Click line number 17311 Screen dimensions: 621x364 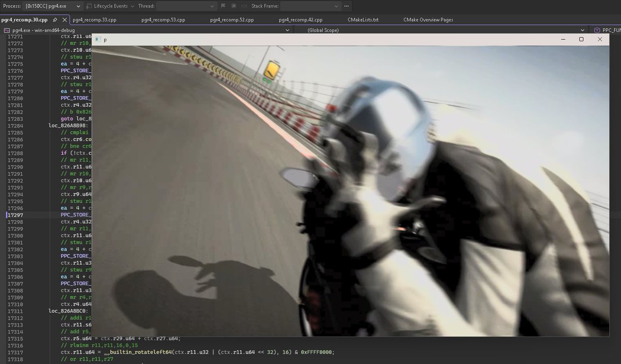tap(15, 311)
